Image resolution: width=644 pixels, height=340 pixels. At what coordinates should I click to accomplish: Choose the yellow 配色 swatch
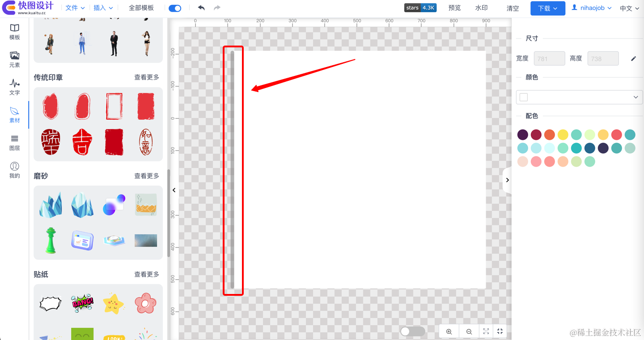(x=563, y=134)
